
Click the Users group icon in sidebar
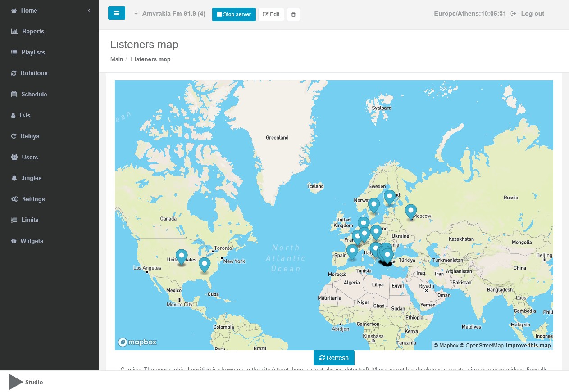14,158
